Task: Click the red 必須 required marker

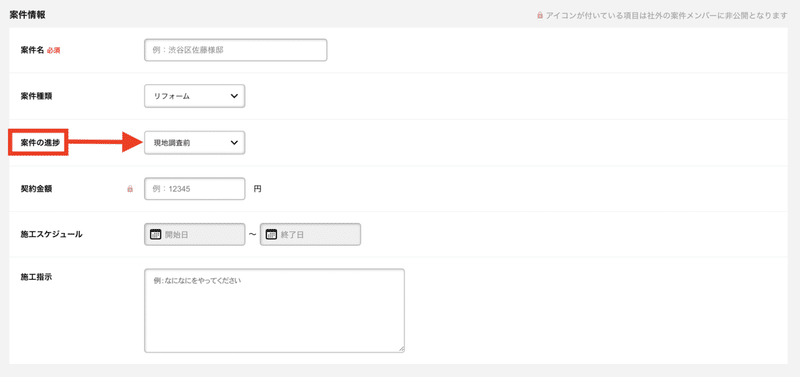Action: click(54, 51)
